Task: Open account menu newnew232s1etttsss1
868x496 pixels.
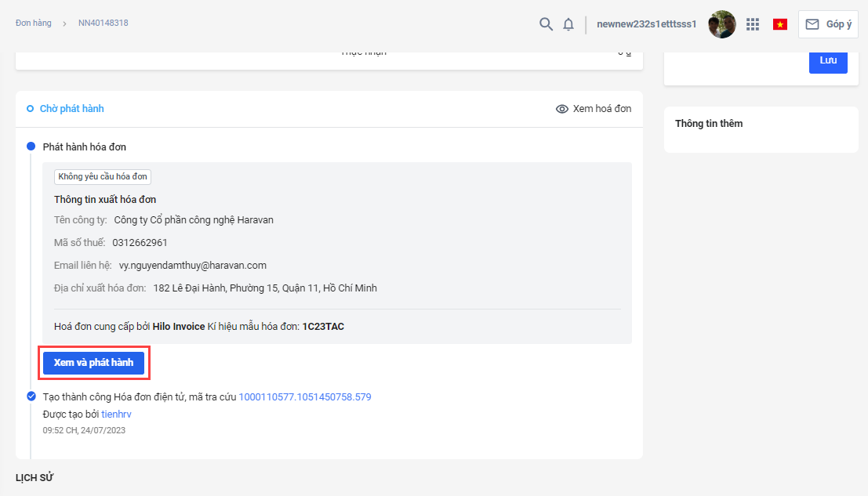Action: tap(646, 24)
